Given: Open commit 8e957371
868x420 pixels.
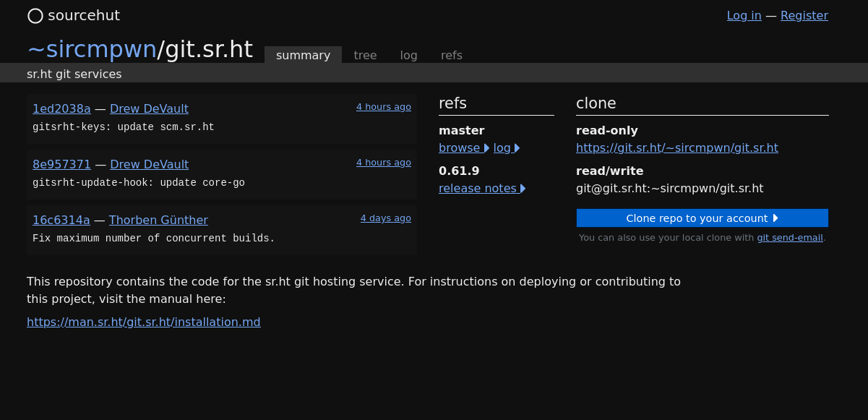Looking at the screenshot, I should (61, 164).
